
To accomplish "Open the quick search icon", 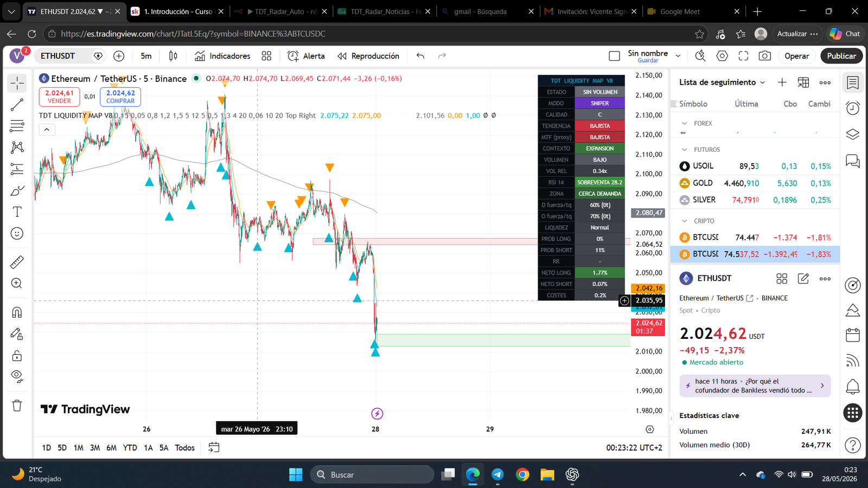I will [700, 56].
